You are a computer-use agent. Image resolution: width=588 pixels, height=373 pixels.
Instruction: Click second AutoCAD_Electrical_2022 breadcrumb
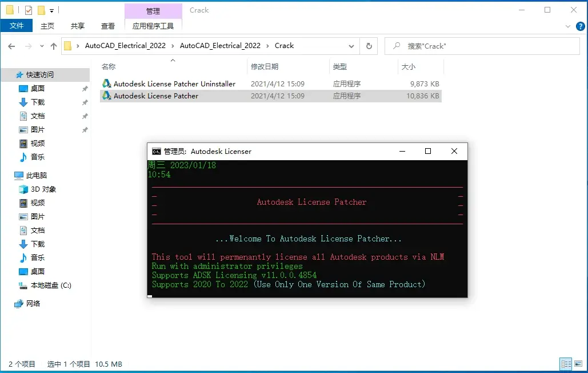220,46
